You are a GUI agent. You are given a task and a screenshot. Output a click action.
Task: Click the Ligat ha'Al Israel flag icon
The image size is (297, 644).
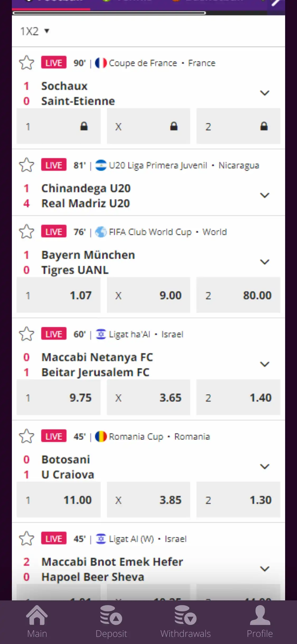[x=101, y=334]
